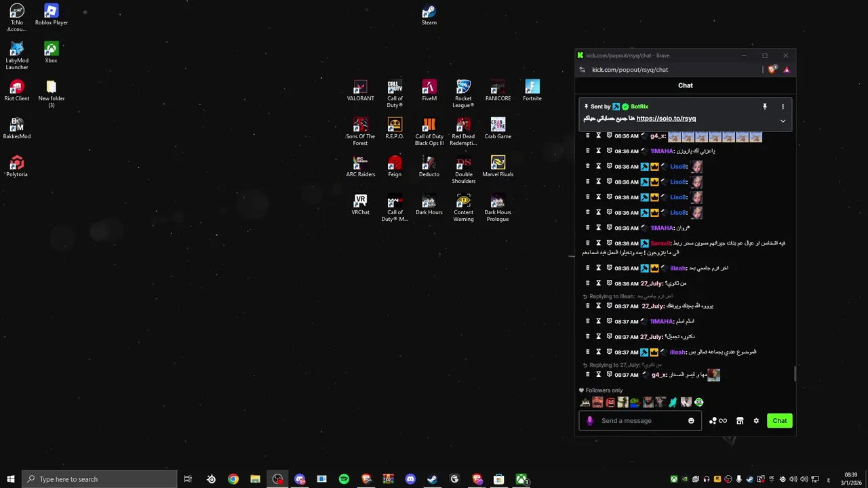
Task: Select the New folder (3) icon
Action: (52, 94)
